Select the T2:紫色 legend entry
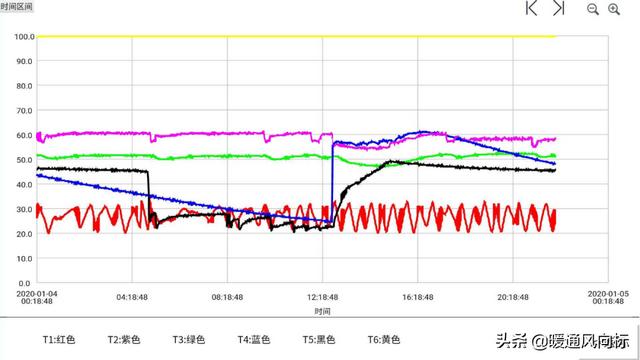Image resolution: width=640 pixels, height=360 pixels. click(x=124, y=340)
